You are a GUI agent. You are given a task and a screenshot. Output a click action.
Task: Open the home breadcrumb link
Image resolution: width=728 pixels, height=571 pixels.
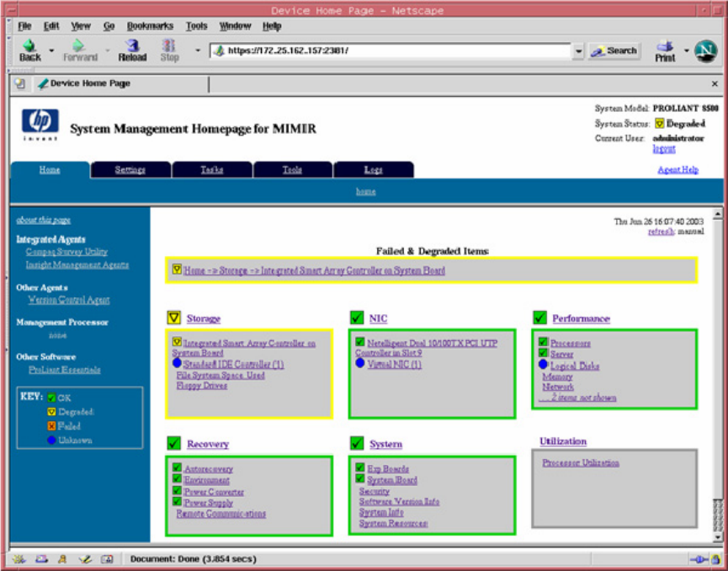point(366,191)
